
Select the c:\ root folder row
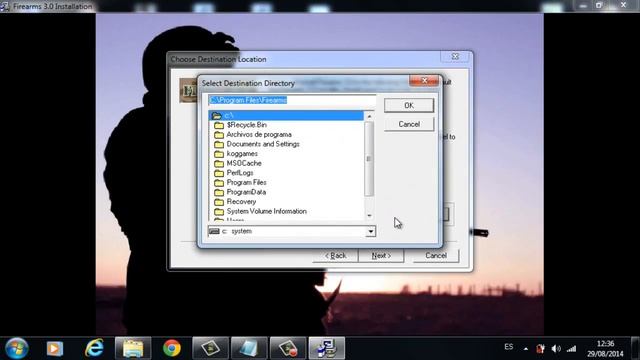286,116
